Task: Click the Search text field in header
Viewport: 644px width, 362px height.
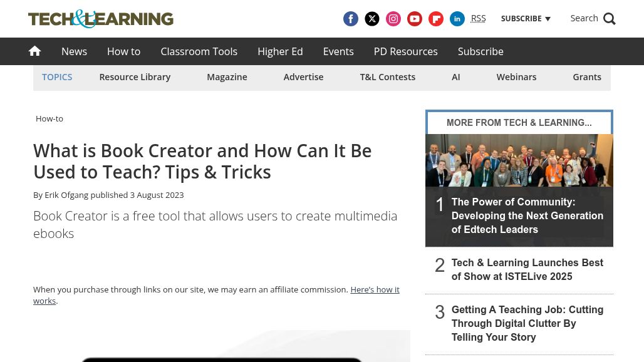Action: [x=584, y=18]
